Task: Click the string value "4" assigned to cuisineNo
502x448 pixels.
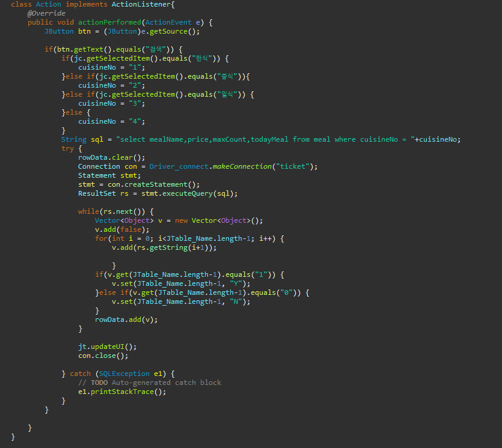Action: pyautogui.click(x=135, y=121)
